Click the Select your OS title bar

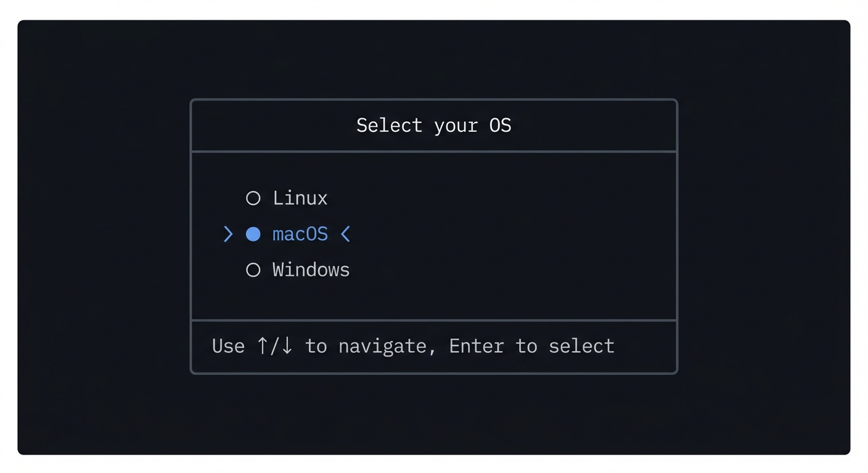point(433,125)
